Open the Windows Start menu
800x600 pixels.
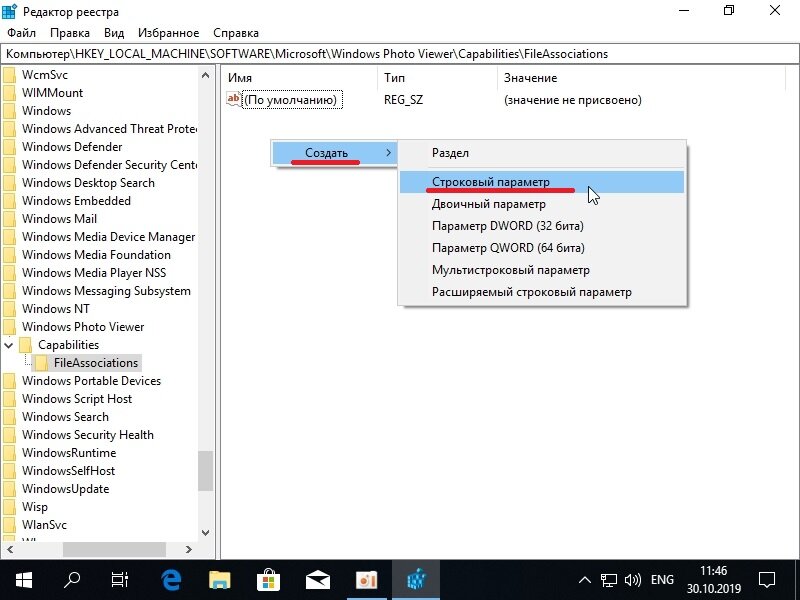[23, 580]
